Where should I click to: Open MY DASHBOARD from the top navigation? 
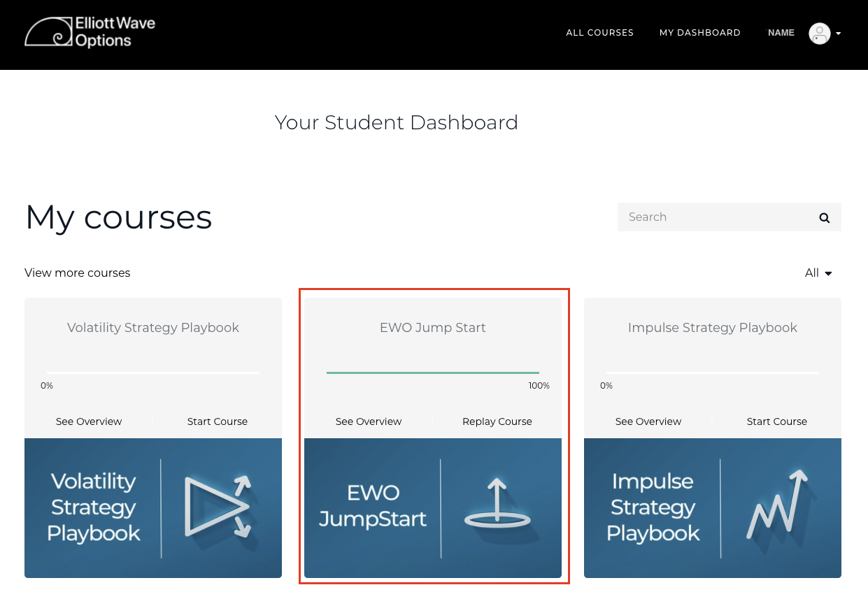pyautogui.click(x=699, y=33)
